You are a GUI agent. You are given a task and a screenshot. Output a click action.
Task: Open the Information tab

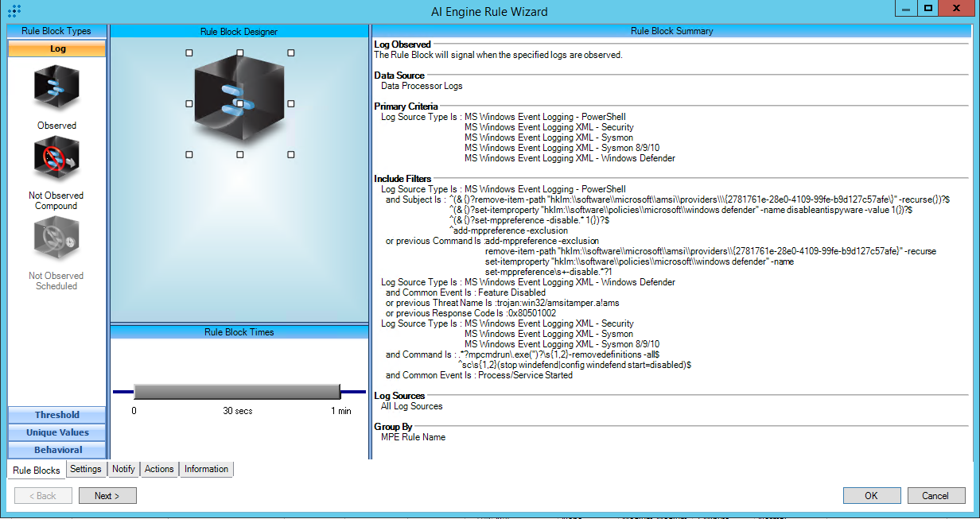pyautogui.click(x=206, y=469)
